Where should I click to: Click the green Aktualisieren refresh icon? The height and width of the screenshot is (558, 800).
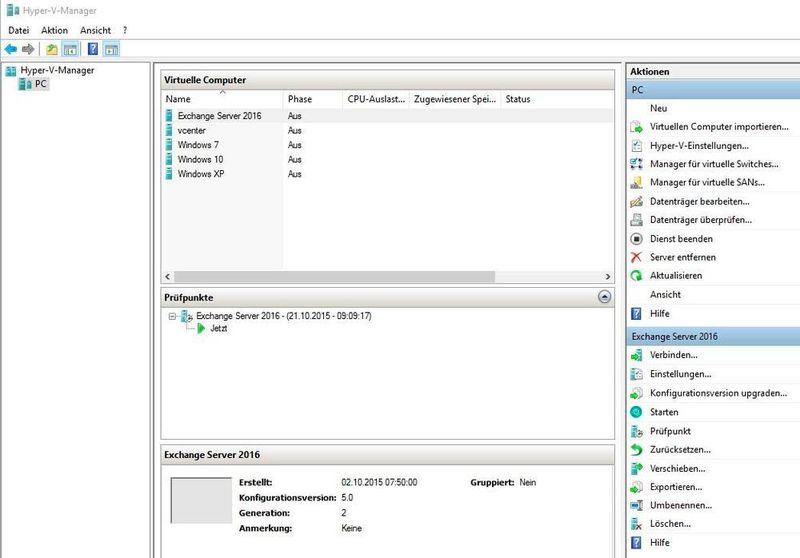[x=636, y=275]
